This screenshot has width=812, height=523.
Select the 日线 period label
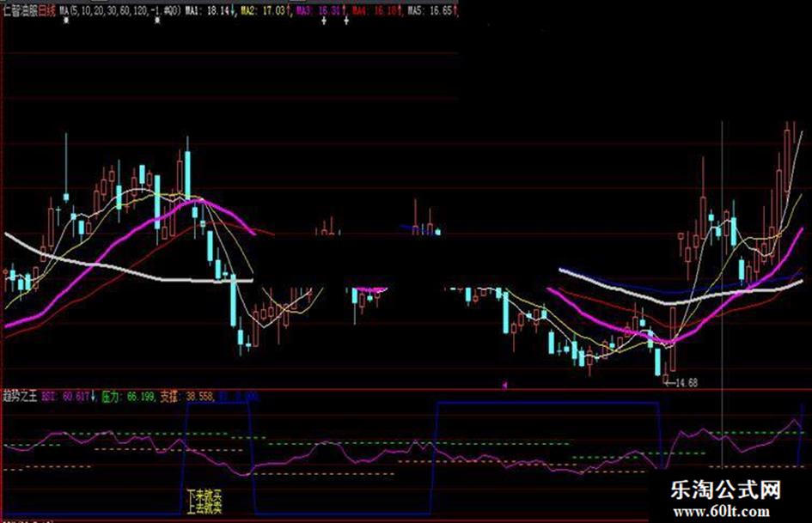(x=47, y=10)
